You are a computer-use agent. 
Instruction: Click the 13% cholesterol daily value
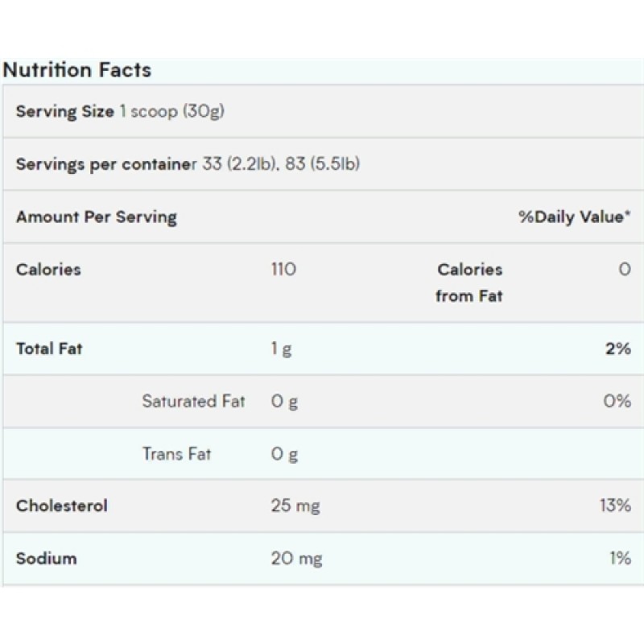pos(616,506)
